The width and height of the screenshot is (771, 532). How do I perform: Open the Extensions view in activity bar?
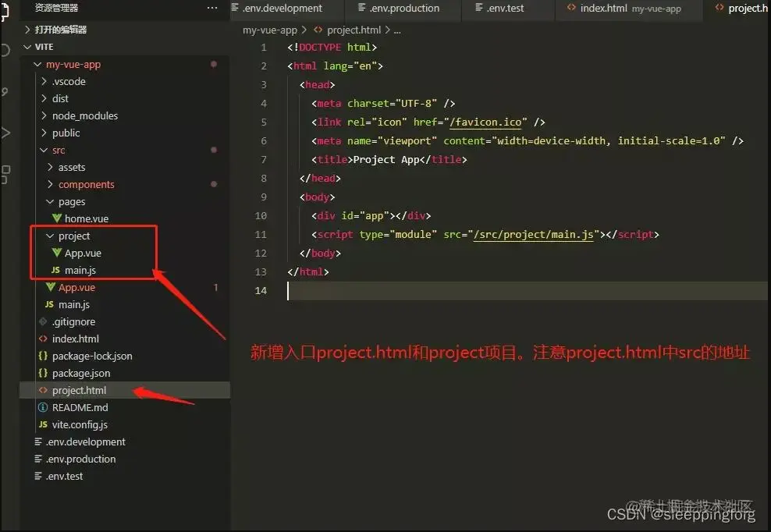click(x=6, y=174)
